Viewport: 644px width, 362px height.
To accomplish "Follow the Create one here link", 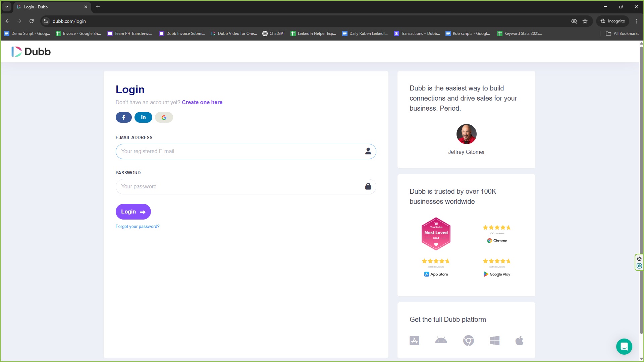I will [202, 102].
